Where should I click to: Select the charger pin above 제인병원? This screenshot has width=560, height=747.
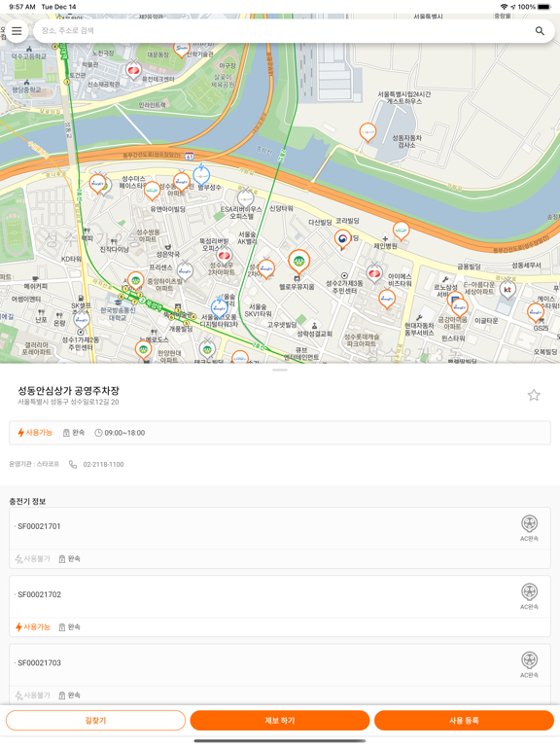click(401, 231)
